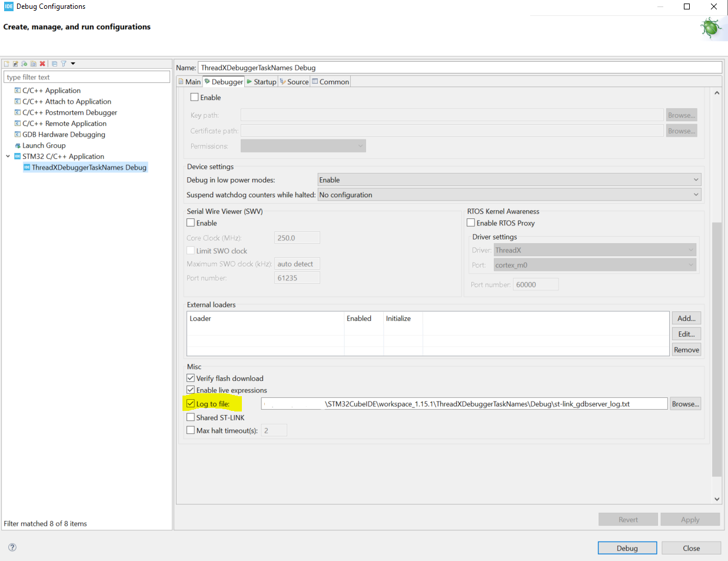Browse for a log file location

[685, 403]
